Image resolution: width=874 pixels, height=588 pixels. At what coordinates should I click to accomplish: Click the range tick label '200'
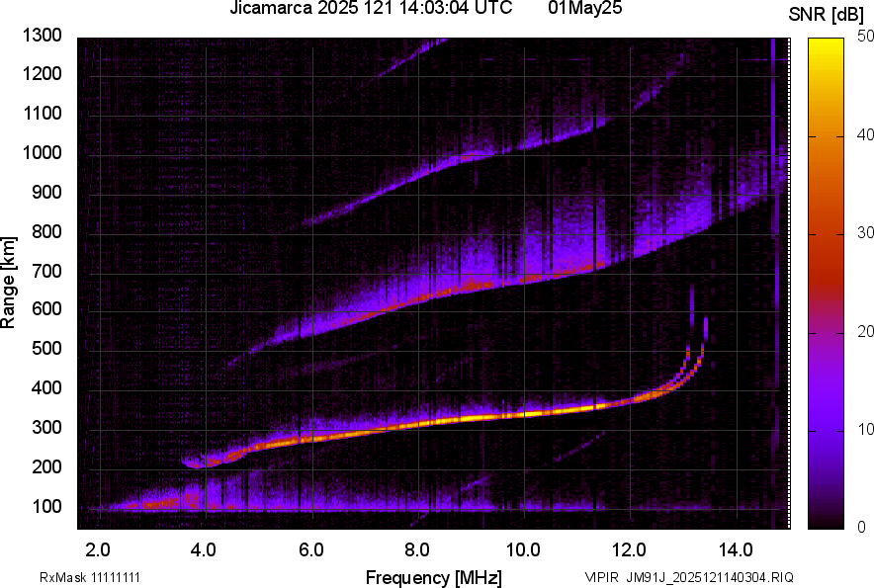click(46, 466)
